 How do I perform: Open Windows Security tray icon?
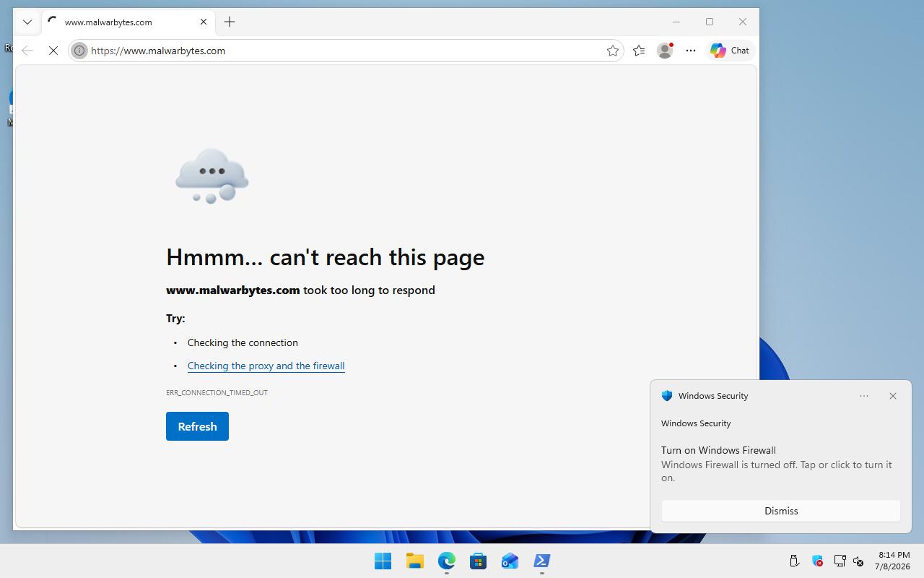pyautogui.click(x=817, y=561)
